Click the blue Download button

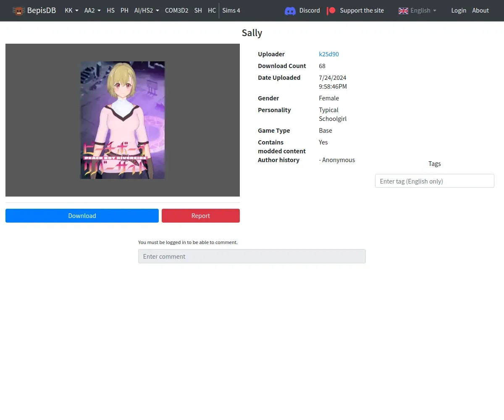click(82, 215)
